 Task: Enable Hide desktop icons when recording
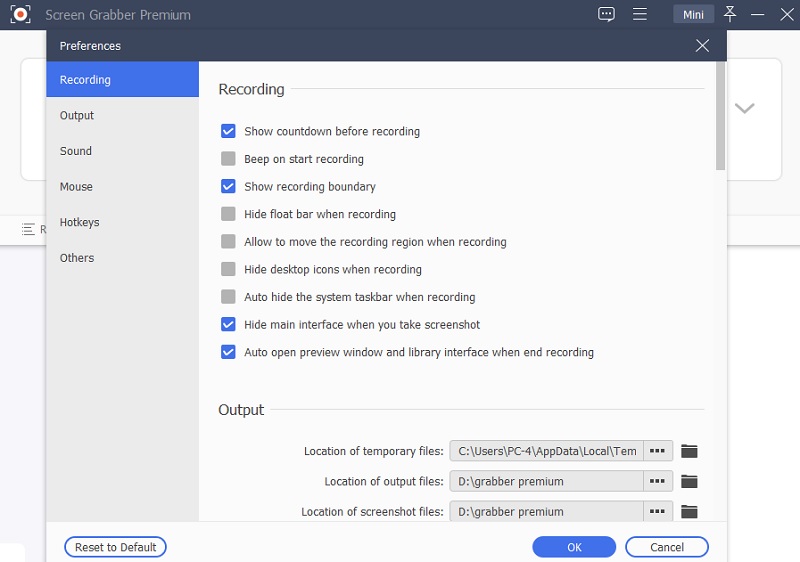pos(228,269)
